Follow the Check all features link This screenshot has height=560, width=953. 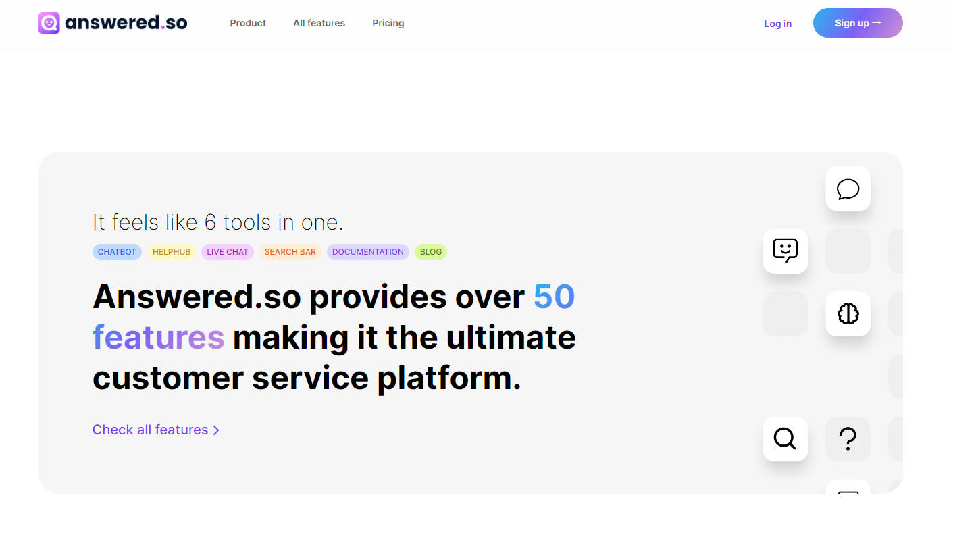[x=156, y=430]
